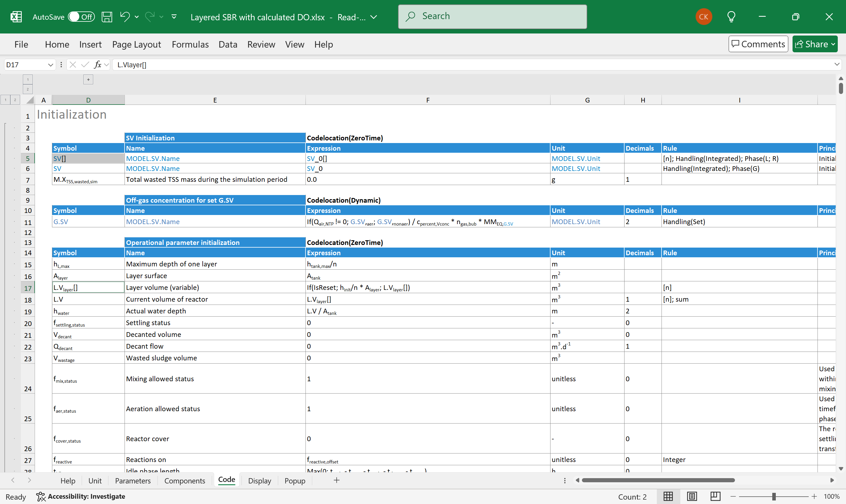Click the lightbulb tips icon

tap(731, 17)
